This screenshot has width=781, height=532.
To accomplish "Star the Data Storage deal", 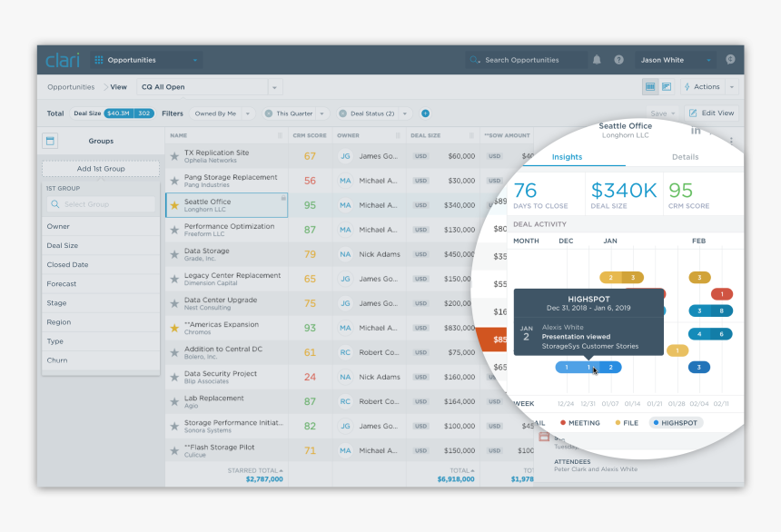I will coord(174,254).
